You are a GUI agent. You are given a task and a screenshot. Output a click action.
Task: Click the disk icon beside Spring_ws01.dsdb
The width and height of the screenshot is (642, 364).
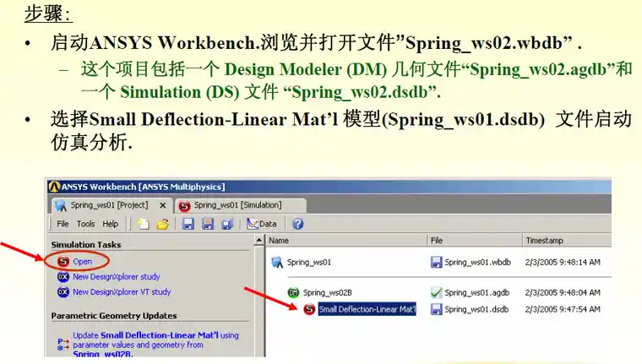437,309
